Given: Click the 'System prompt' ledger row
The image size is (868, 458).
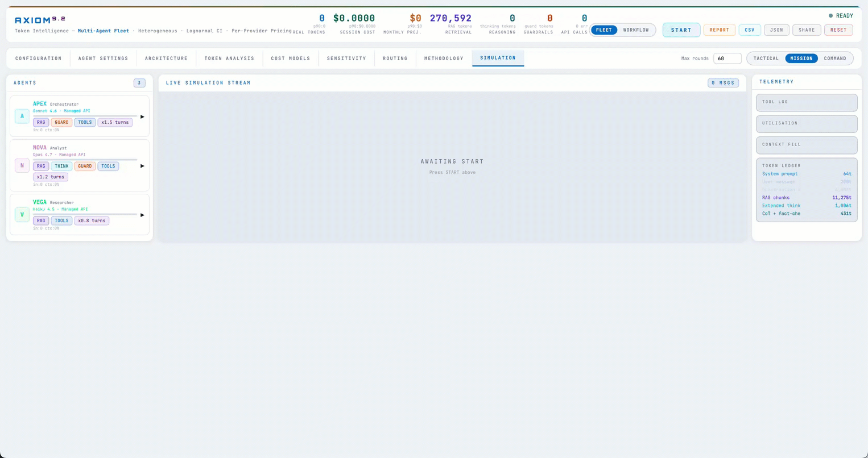Looking at the screenshot, I should click(x=807, y=174).
